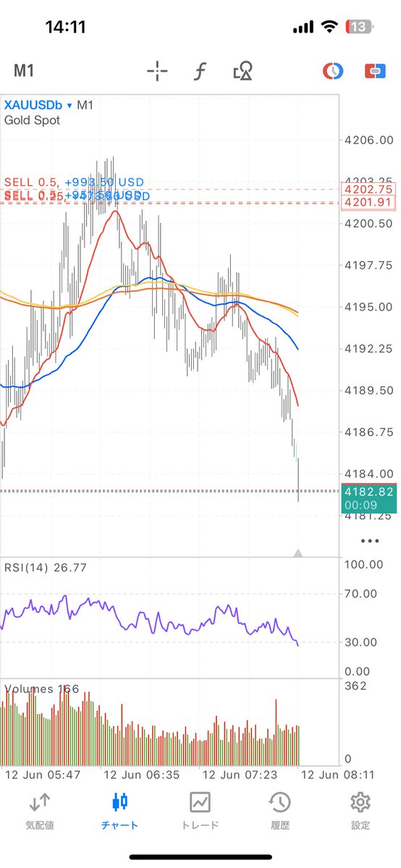401x868 pixels.
Task: Select the RSI(14) 26.77 indicator label
Action: coord(46,568)
